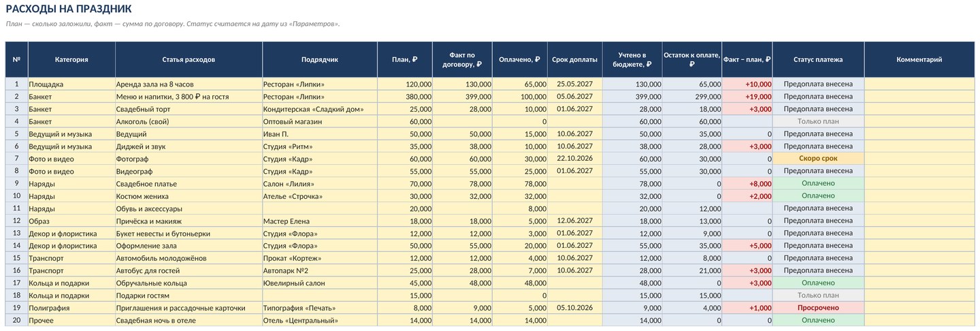
Task: Select the «Срок доплаты» column header
Action: click(574, 59)
